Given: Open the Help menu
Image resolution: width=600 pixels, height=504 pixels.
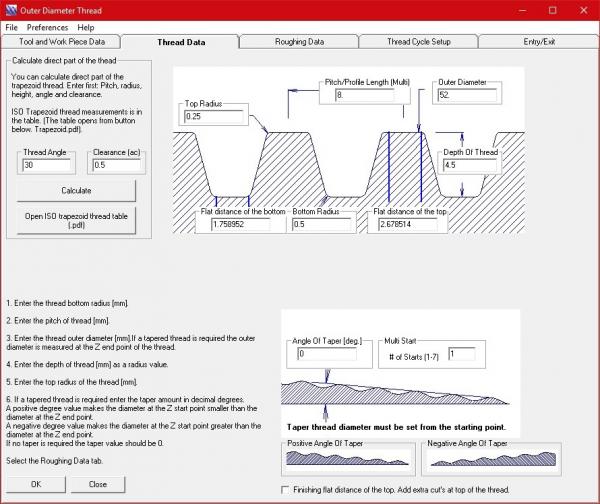Looking at the screenshot, I should (85, 27).
